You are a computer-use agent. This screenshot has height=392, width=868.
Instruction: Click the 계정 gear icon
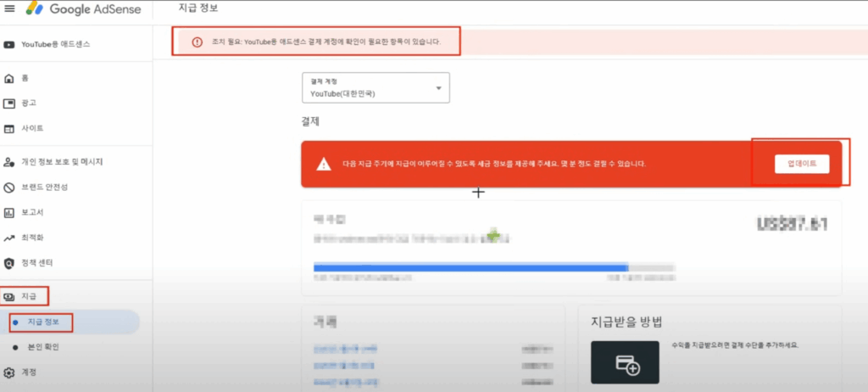pos(9,372)
